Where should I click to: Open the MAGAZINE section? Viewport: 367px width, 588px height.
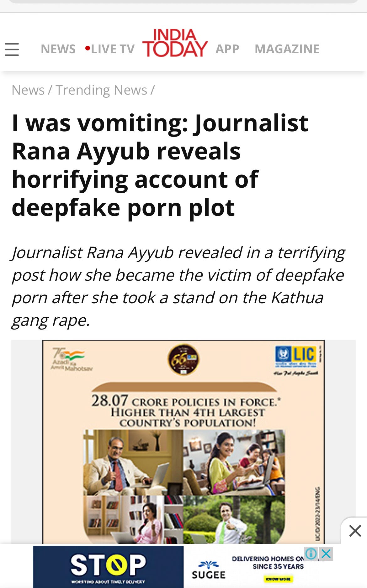click(x=287, y=49)
